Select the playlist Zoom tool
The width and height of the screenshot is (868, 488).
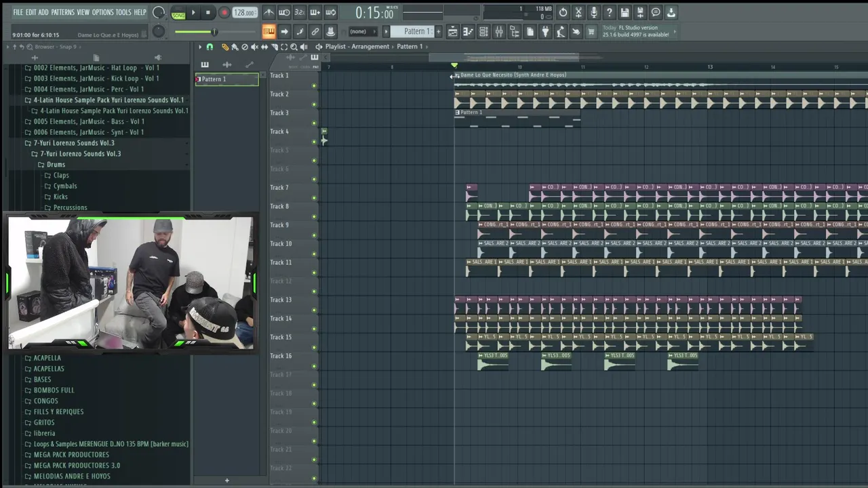(x=294, y=47)
